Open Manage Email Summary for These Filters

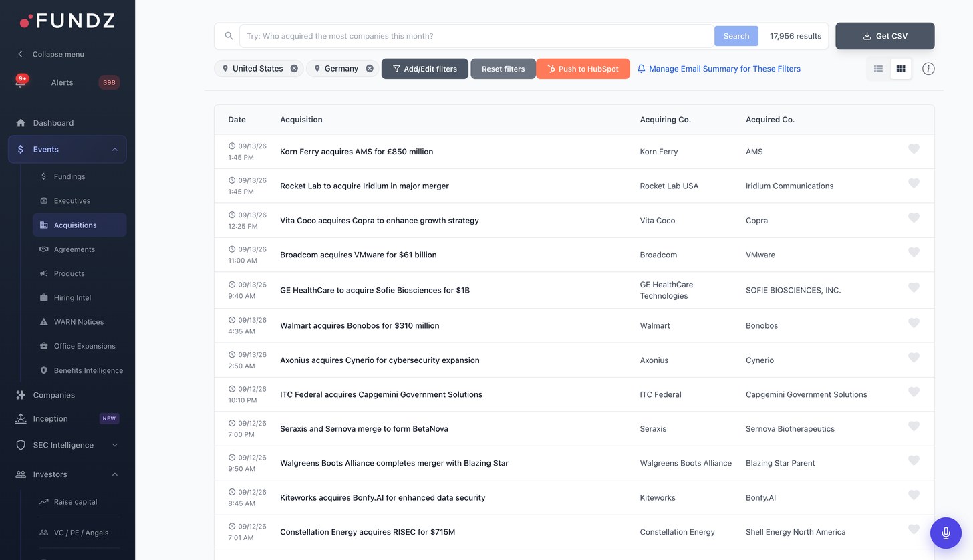pos(718,69)
